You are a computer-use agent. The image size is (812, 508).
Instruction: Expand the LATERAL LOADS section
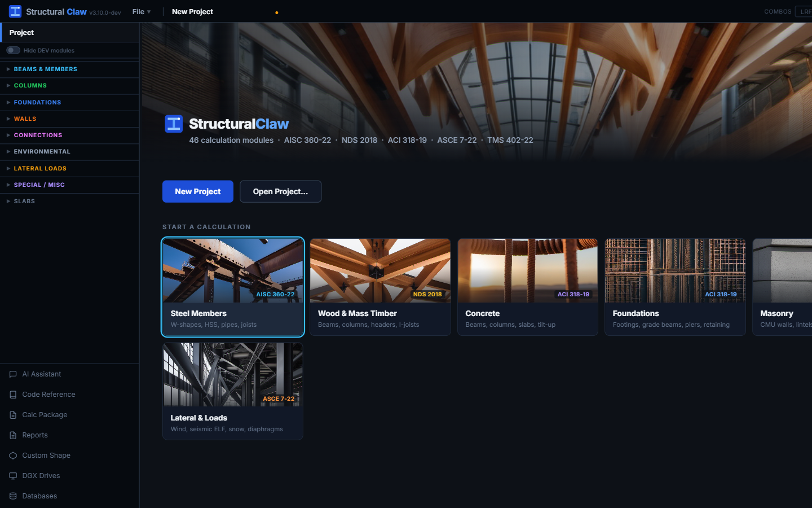69,168
